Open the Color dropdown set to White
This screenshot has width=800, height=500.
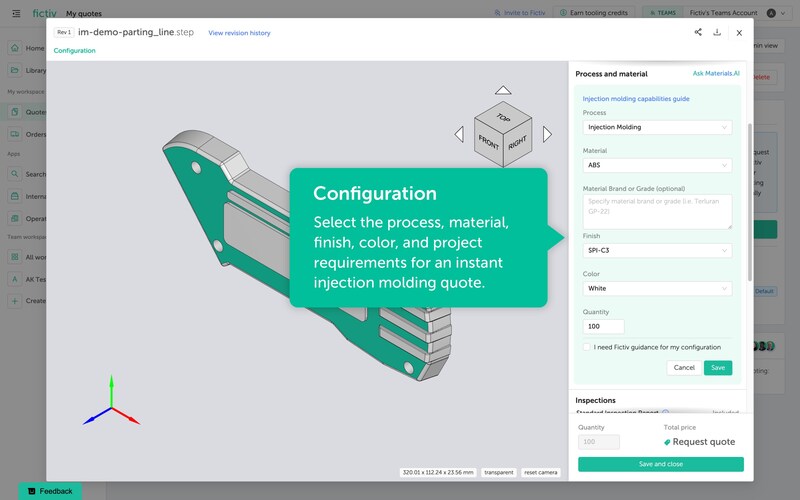(x=657, y=288)
